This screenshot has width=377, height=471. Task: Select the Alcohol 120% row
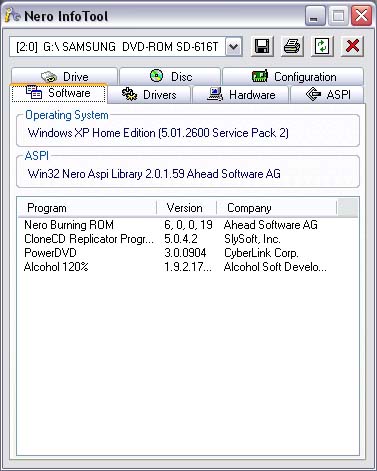(x=188, y=267)
